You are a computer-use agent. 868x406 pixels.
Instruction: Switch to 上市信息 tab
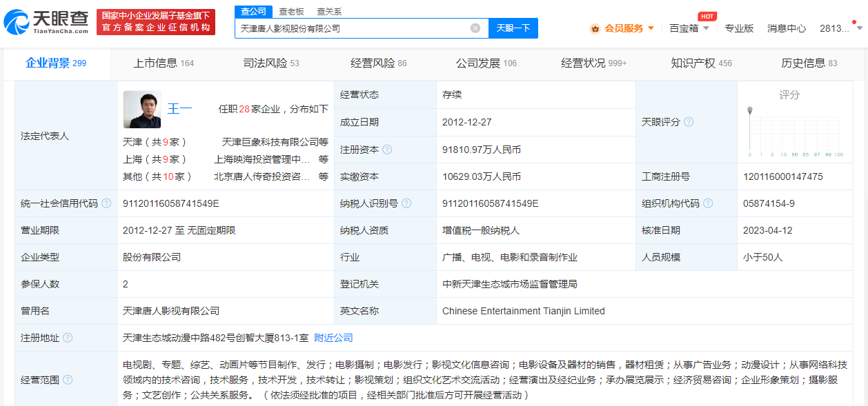(164, 63)
